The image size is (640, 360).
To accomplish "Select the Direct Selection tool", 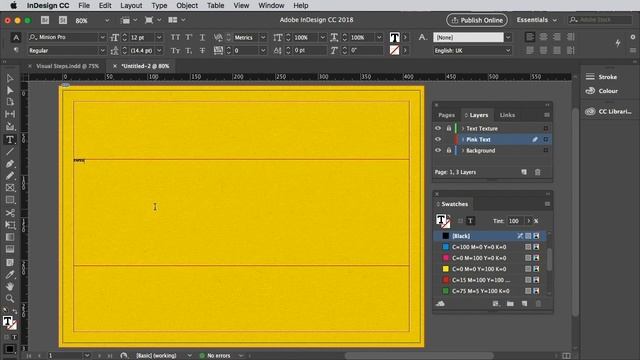I will pos(10,90).
